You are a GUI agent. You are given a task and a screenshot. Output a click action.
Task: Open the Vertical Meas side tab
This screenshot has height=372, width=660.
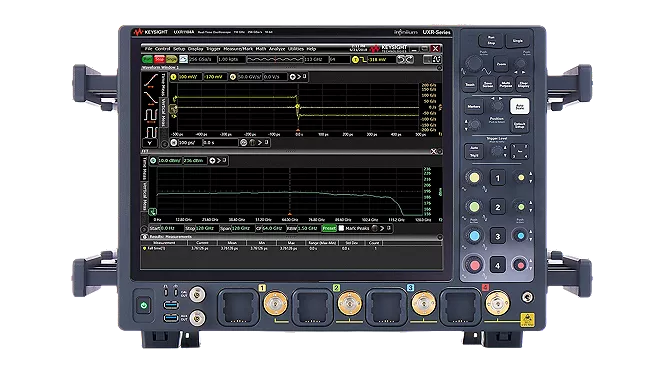pos(162,112)
